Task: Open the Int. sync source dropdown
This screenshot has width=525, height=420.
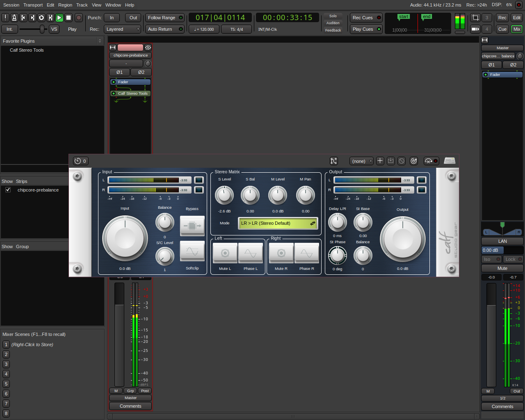Action: (x=9, y=29)
